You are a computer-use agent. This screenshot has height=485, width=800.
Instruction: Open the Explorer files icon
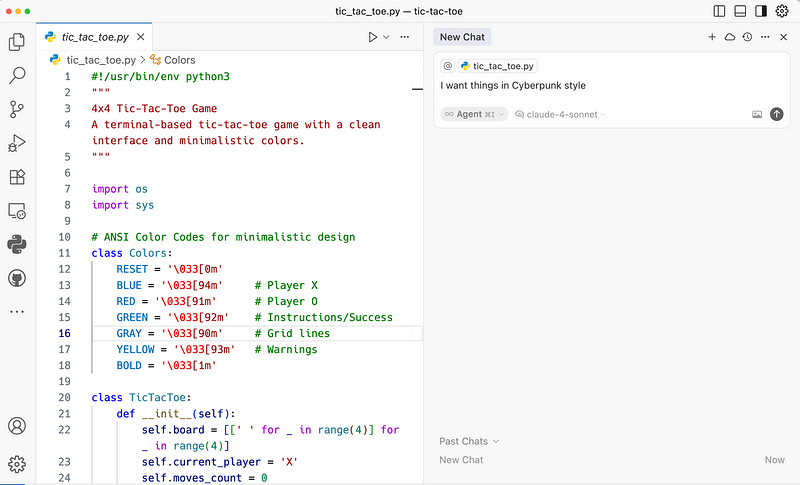17,42
